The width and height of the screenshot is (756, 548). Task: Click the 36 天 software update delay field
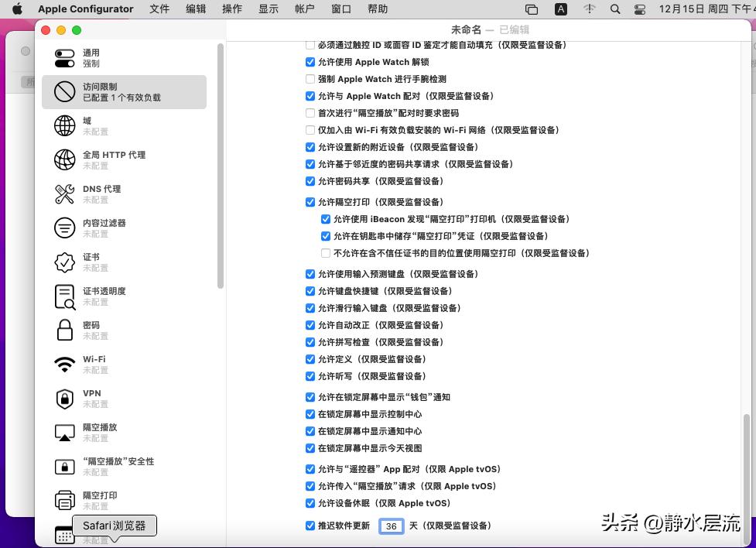pyautogui.click(x=392, y=526)
